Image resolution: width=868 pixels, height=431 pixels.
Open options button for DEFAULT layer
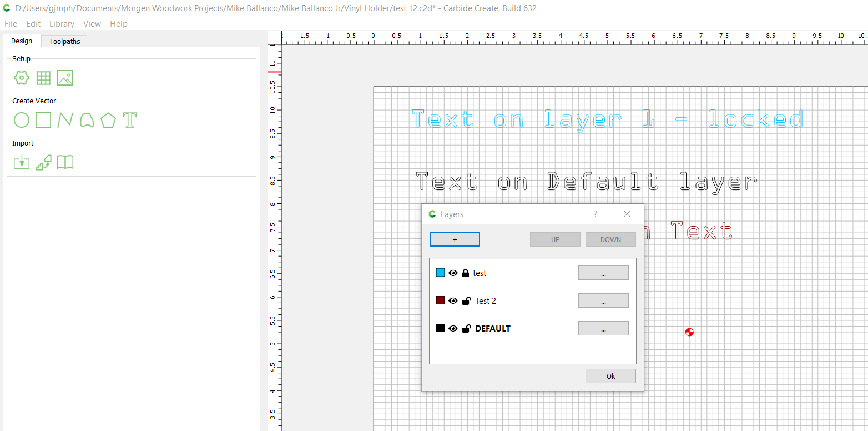pyautogui.click(x=603, y=328)
